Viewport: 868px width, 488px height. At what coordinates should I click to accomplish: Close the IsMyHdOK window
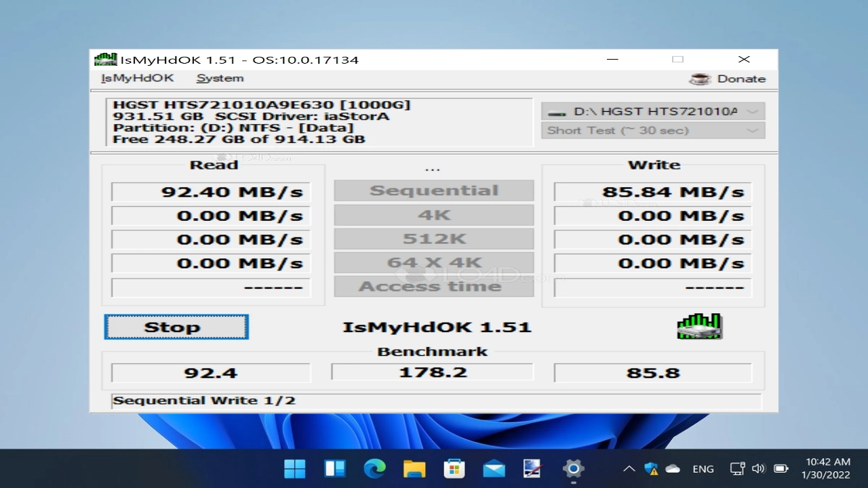tap(744, 59)
